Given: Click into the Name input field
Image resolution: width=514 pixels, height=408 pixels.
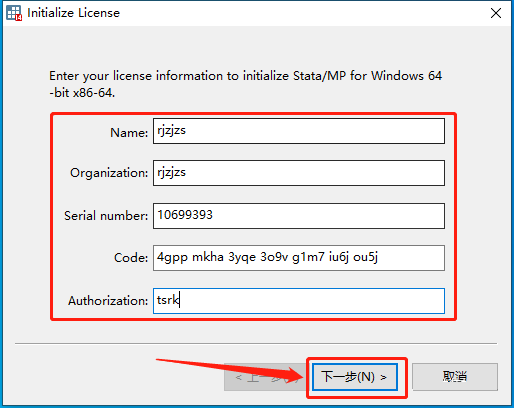Looking at the screenshot, I should [299, 131].
